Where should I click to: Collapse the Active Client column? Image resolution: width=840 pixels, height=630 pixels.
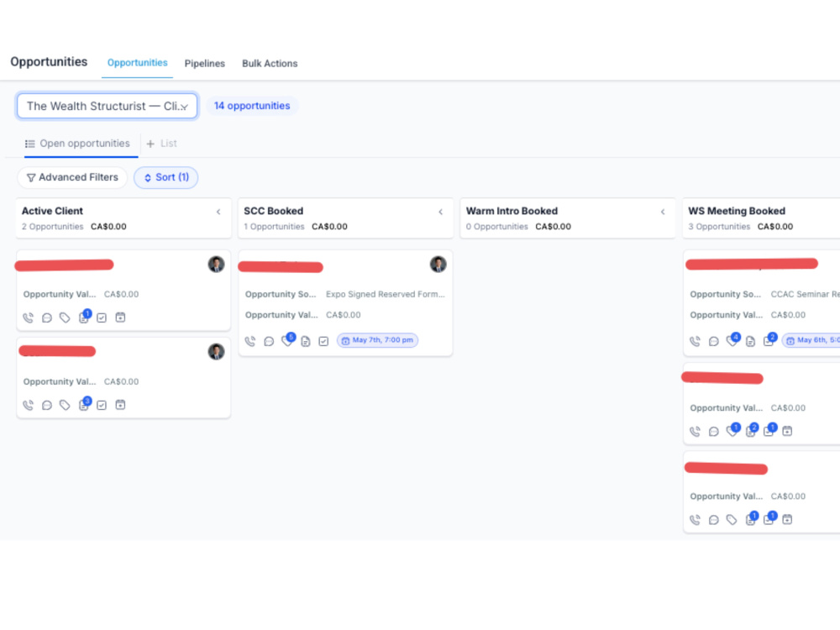(218, 212)
